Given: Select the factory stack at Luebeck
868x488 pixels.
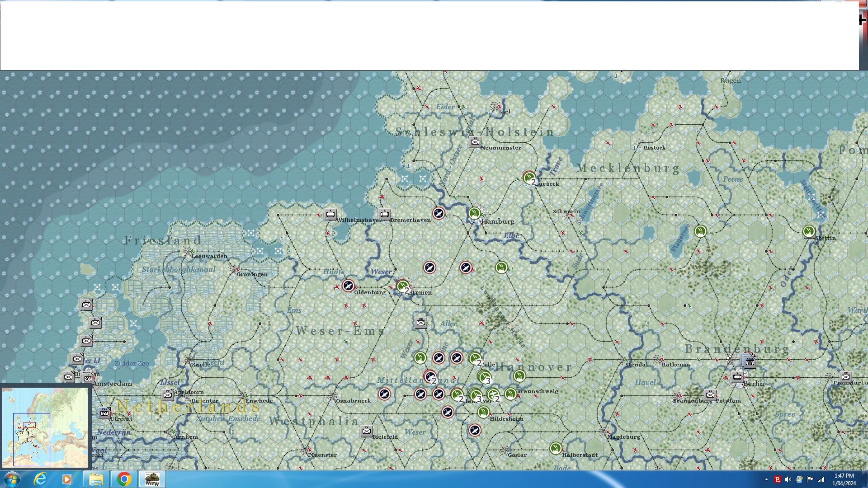Looking at the screenshot, I should (529, 178).
